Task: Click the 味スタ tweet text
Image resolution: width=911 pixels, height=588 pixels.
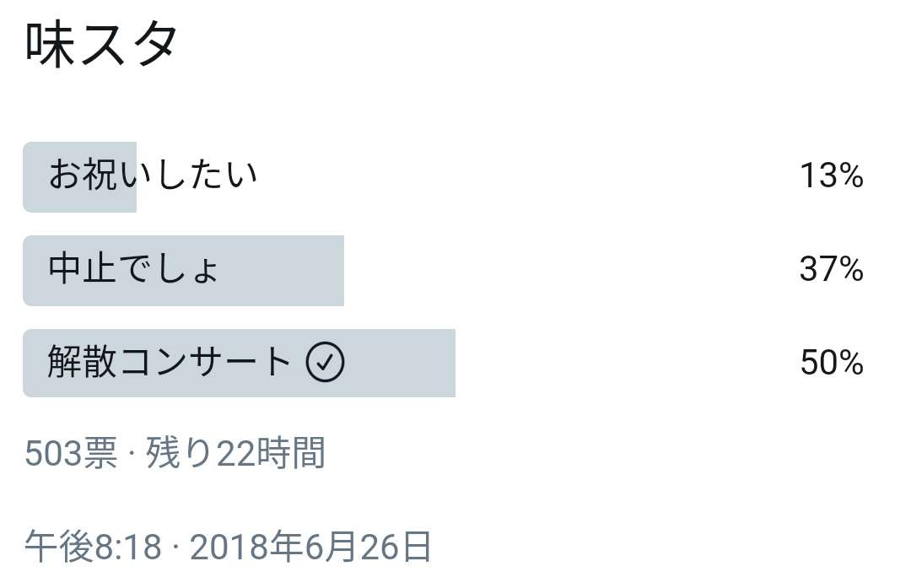Action: point(101,45)
